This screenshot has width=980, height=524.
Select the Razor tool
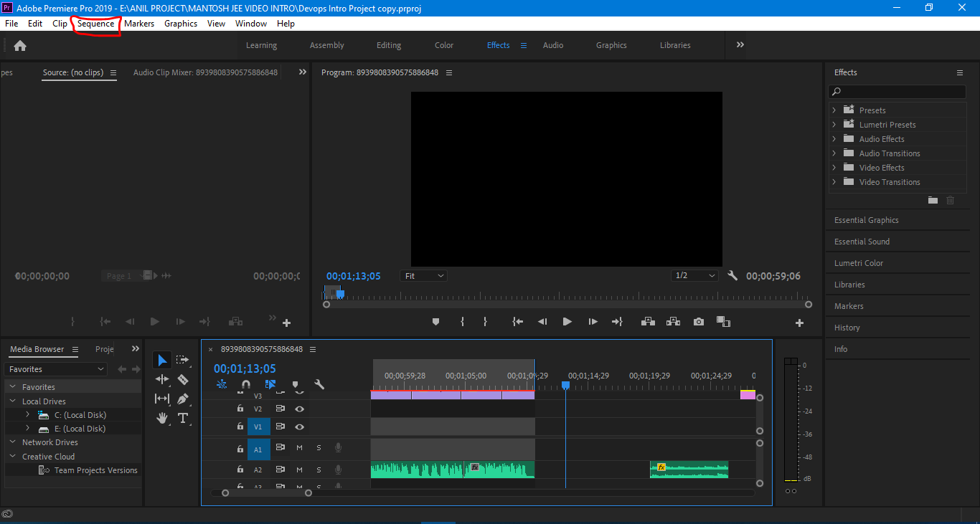tap(182, 379)
